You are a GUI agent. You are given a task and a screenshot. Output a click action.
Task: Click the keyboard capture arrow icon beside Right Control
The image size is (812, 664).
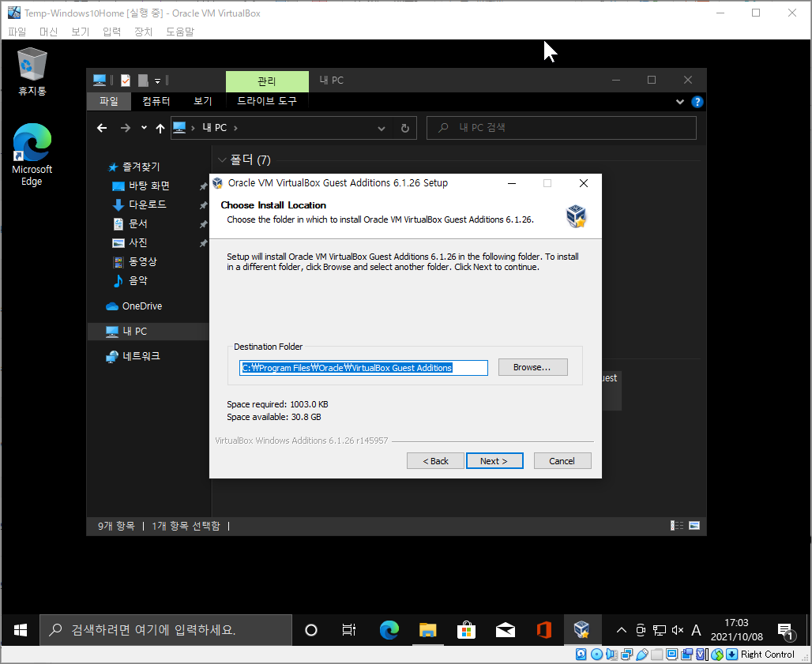point(731,655)
